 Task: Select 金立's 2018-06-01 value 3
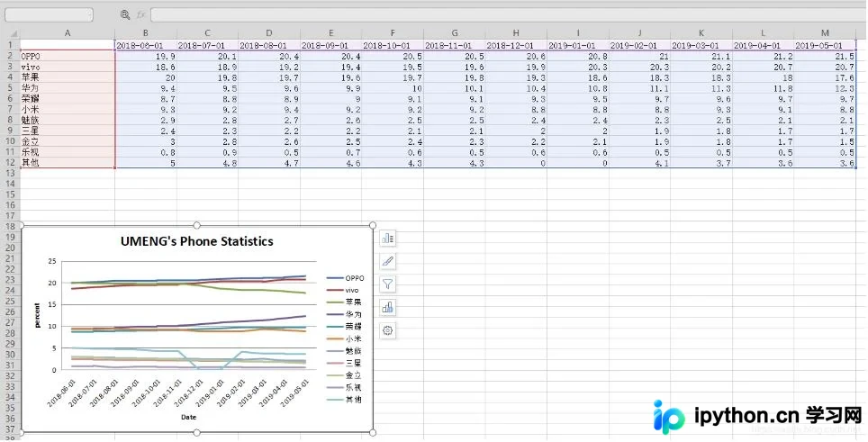coord(146,141)
